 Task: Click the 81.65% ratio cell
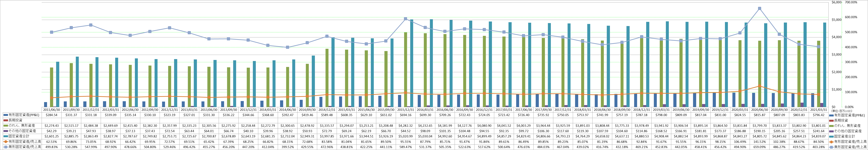click(366, 142)
